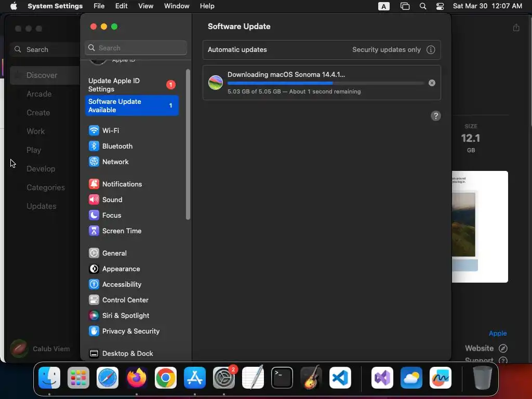Screen dimensions: 532x399
Task: Show info for Automatic updates
Action: tap(431, 50)
